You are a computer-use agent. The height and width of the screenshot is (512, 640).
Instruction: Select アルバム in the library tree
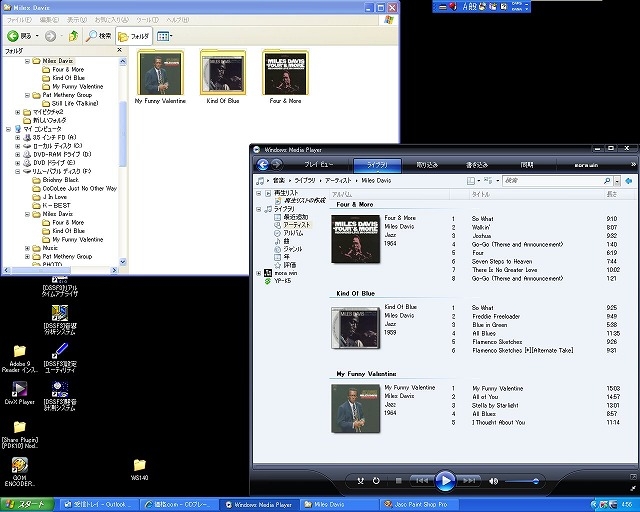click(x=293, y=233)
